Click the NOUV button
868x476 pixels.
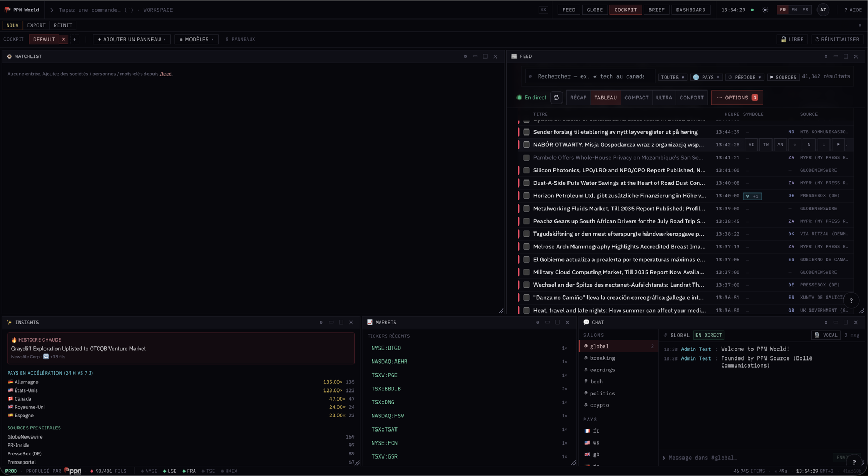tap(12, 25)
